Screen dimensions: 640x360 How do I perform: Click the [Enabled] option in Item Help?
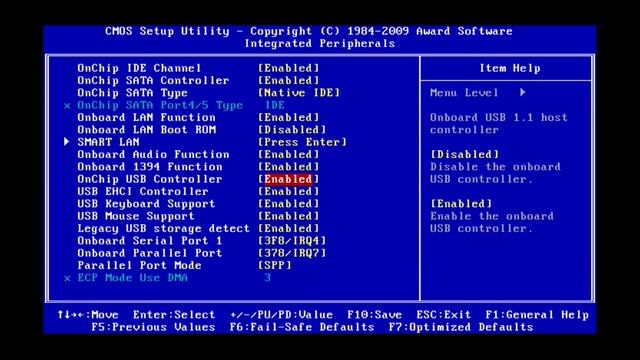pos(461,204)
